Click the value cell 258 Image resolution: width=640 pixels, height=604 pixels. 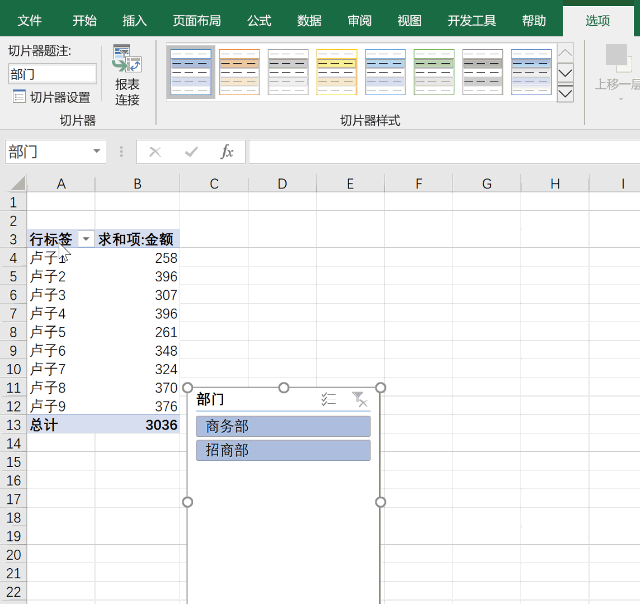[137, 258]
